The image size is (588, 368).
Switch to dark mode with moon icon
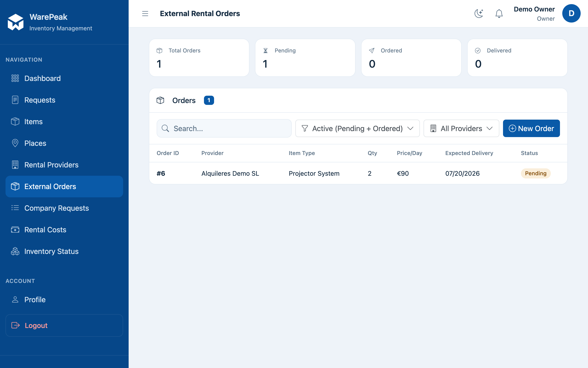(x=479, y=14)
